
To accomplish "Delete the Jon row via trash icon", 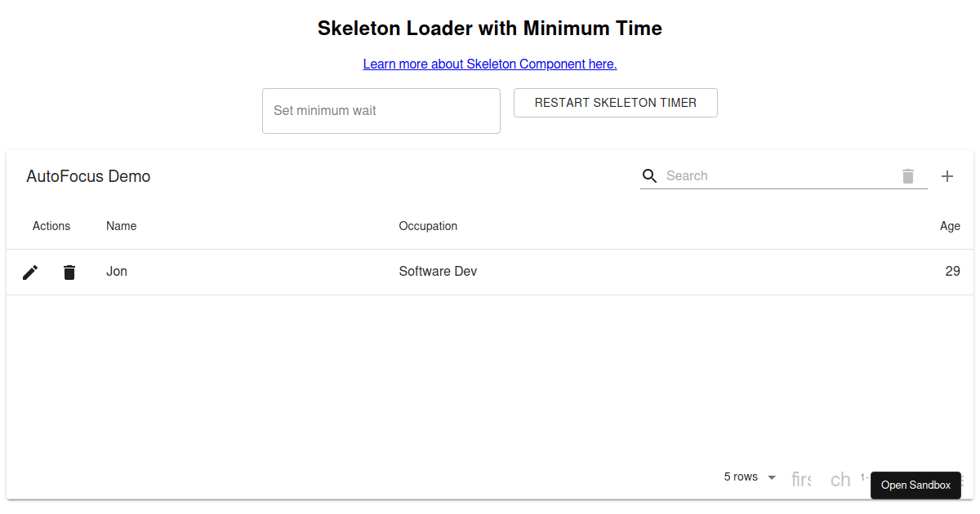I will tap(69, 273).
